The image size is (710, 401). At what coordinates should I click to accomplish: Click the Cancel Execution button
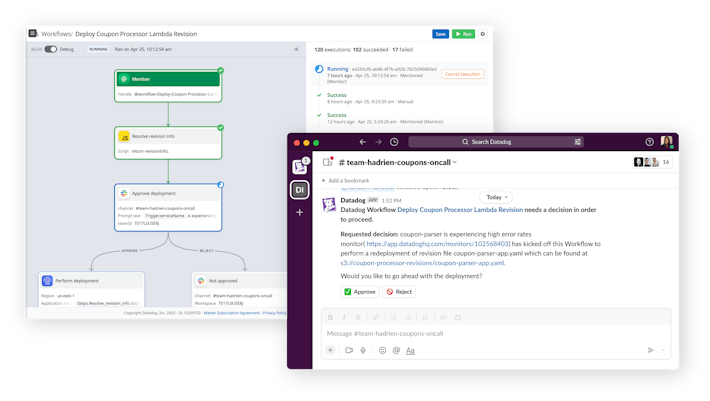(463, 74)
